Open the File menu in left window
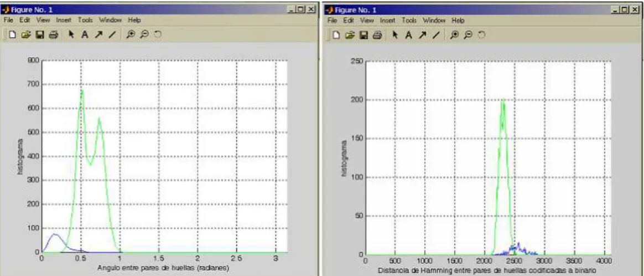This screenshot has width=644, height=276. point(8,20)
